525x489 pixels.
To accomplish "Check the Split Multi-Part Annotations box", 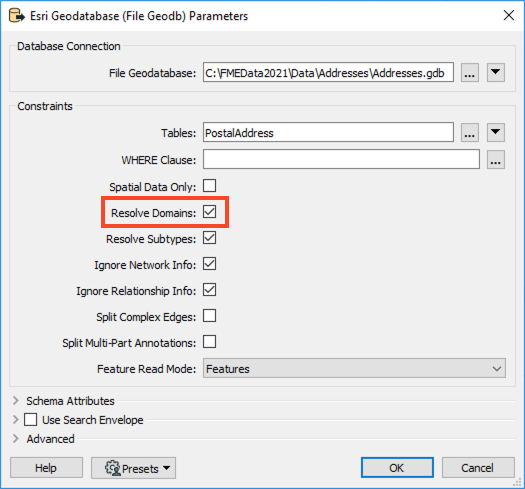I will pyautogui.click(x=210, y=342).
